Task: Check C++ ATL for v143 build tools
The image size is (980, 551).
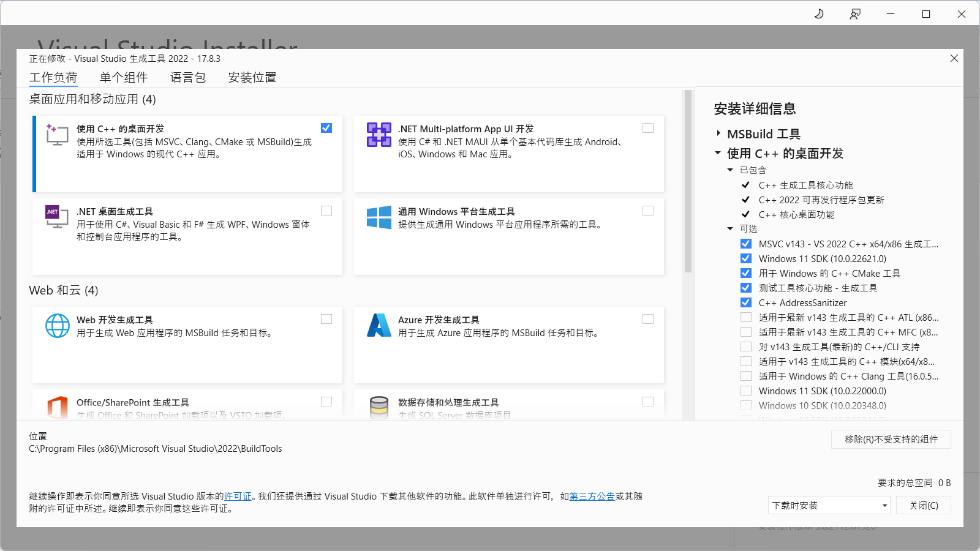Action: coord(746,317)
